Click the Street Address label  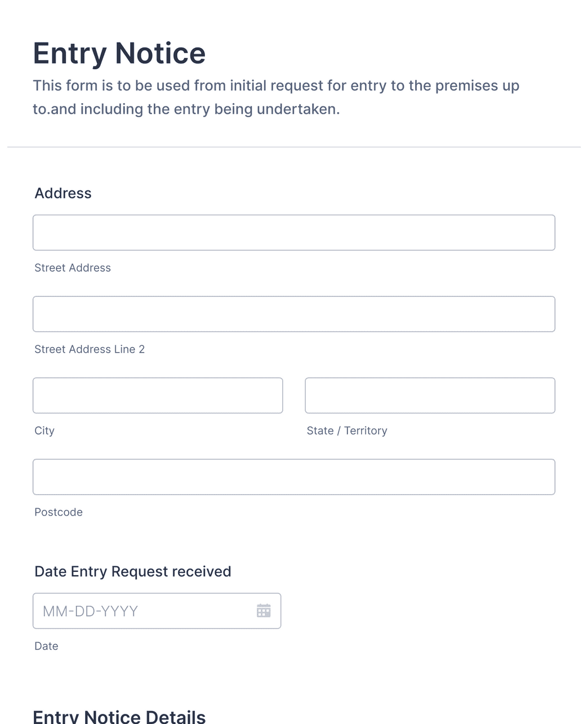72,268
